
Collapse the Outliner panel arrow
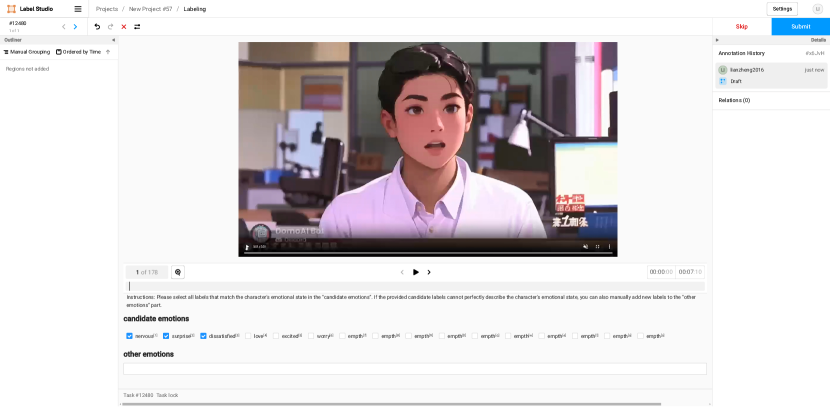click(113, 40)
